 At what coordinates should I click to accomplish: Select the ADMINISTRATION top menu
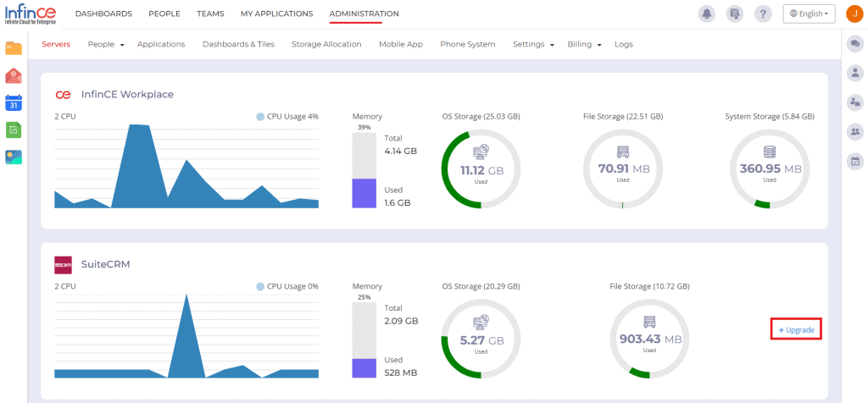(x=364, y=14)
